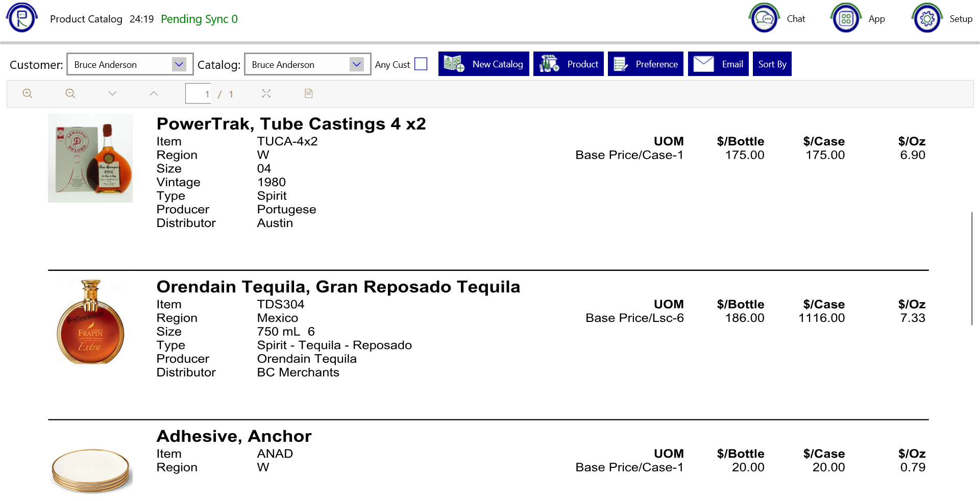The image size is (980, 501).
Task: Click the vertical scrollbar thumb
Action: point(971,268)
